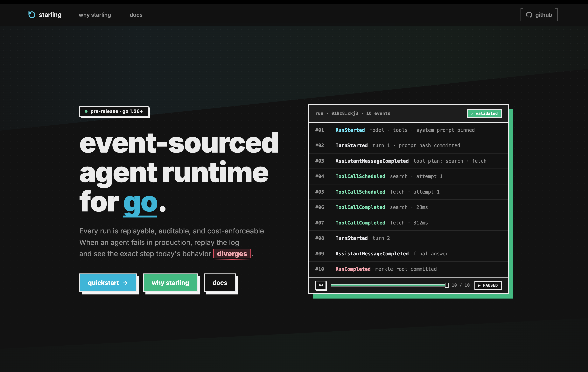Open 'why starling' in top navigation
The height and width of the screenshot is (372, 588).
(x=95, y=15)
